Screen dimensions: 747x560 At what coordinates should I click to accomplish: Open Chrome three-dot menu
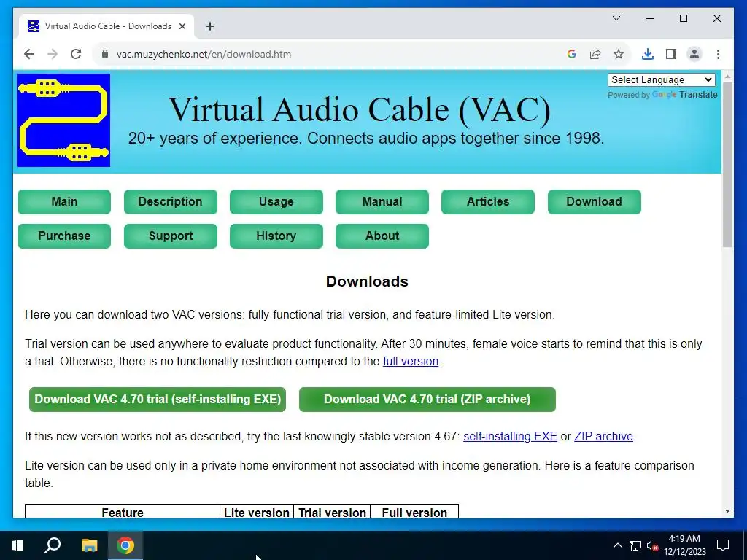point(718,54)
